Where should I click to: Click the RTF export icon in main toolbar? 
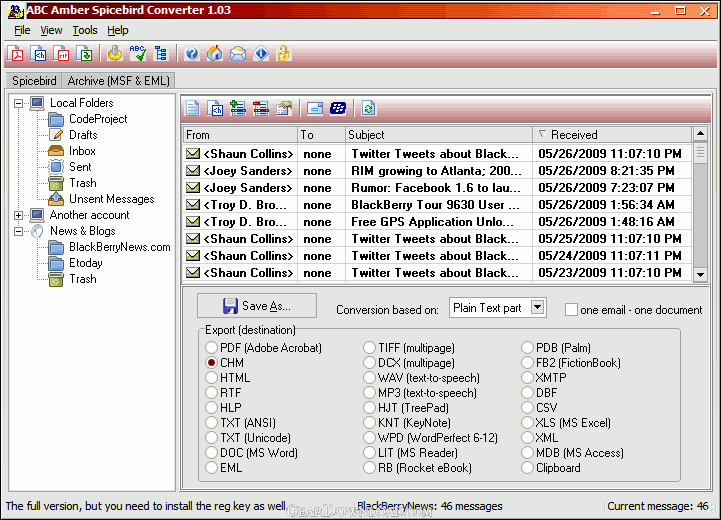62,54
